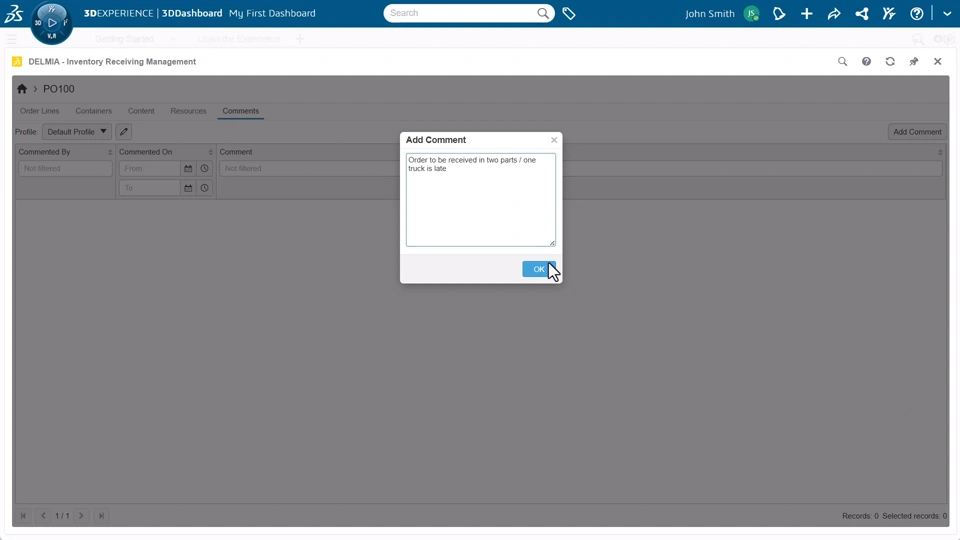Viewport: 960px width, 540px height.
Task: Open the To date calendar picker
Action: (188, 188)
